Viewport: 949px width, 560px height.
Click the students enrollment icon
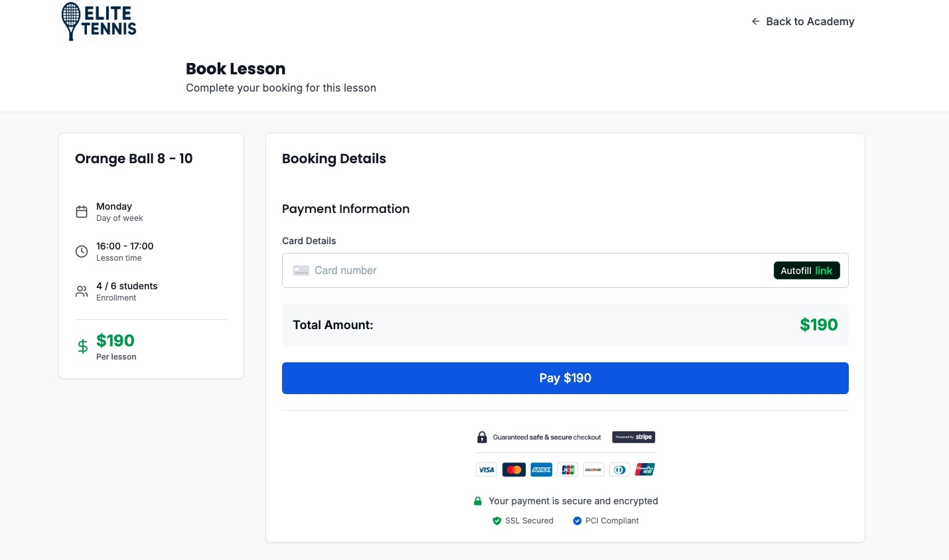coord(82,291)
